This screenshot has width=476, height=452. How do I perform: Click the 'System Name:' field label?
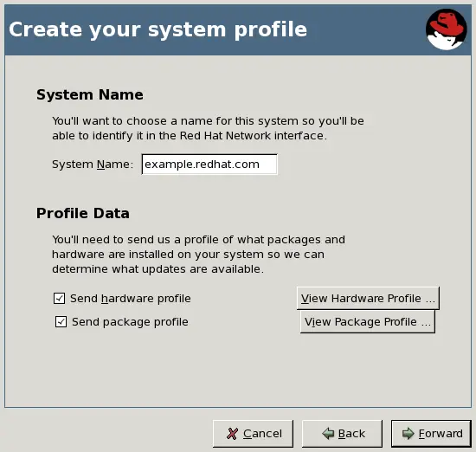click(x=93, y=165)
